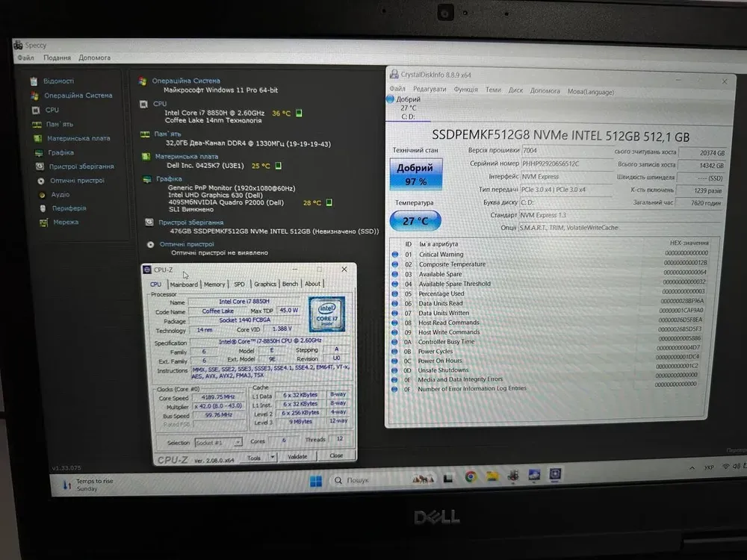Switch to the Mainboard tab in CPU-Z
747x560 pixels.
coord(184,284)
